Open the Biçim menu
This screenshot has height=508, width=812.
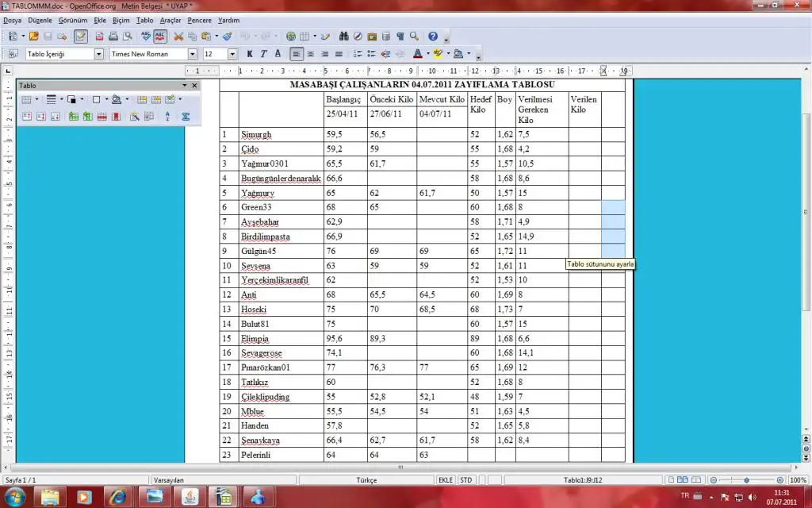pyautogui.click(x=121, y=20)
